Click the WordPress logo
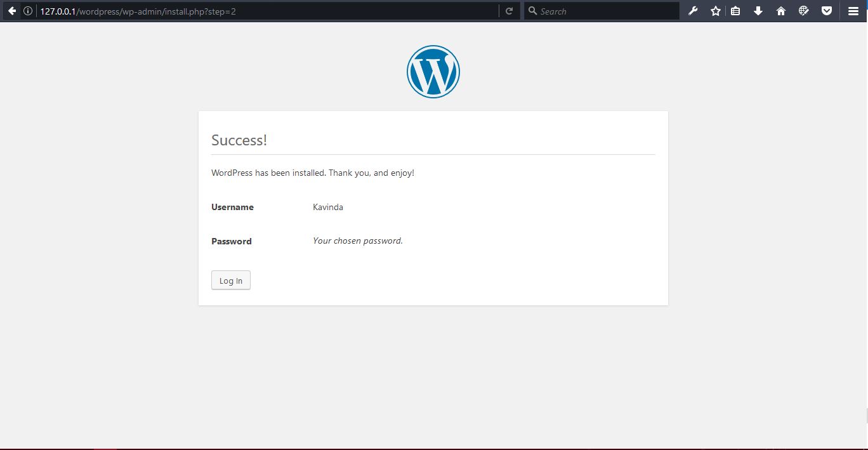Image resolution: width=868 pixels, height=450 pixels. click(x=433, y=72)
